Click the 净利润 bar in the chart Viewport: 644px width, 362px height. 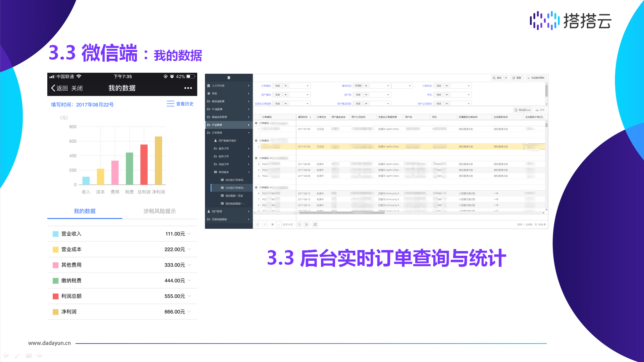[x=158, y=161]
